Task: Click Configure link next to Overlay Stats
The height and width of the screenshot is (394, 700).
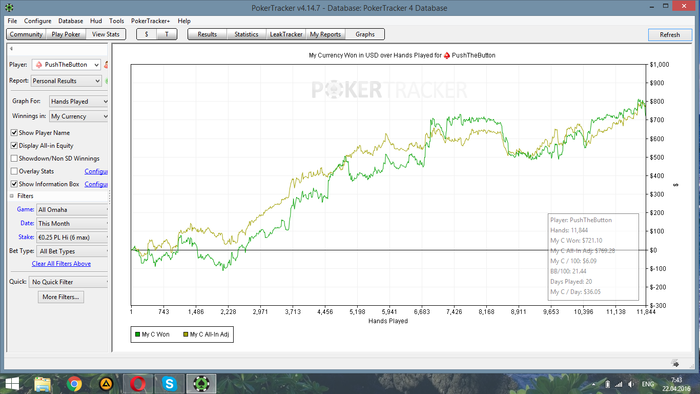Action: [96, 171]
